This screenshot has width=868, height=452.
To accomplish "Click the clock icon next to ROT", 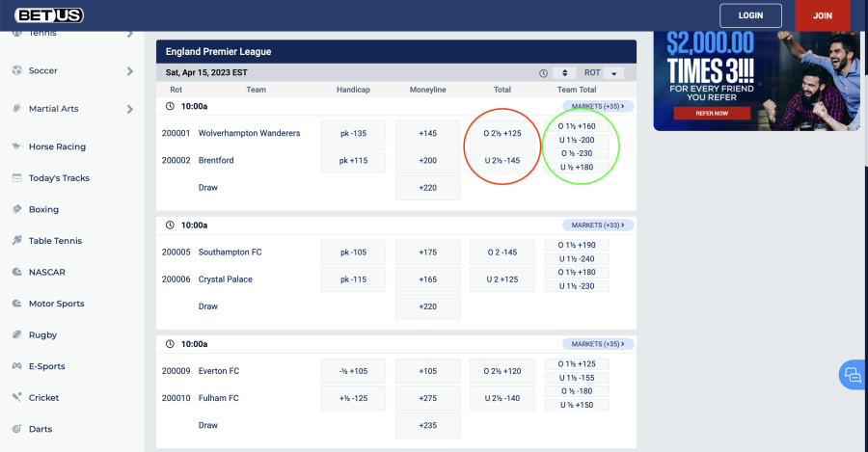I will pyautogui.click(x=544, y=73).
